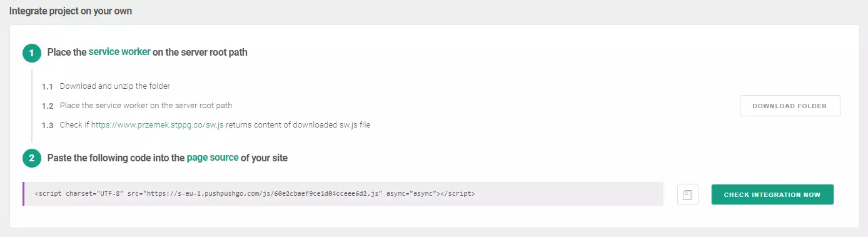Click the 1.2 substep number
The height and width of the screenshot is (237, 868).
[x=48, y=106]
